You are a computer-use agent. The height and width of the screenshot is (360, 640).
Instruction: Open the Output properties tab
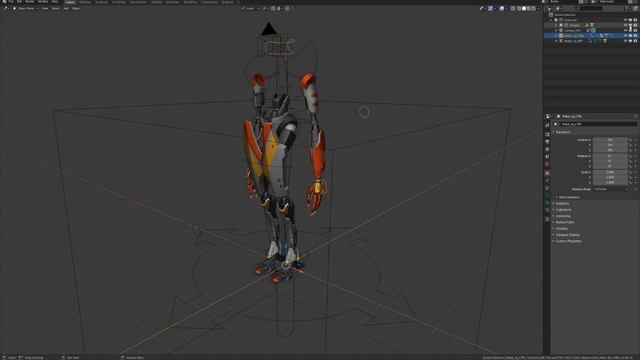coord(547,142)
